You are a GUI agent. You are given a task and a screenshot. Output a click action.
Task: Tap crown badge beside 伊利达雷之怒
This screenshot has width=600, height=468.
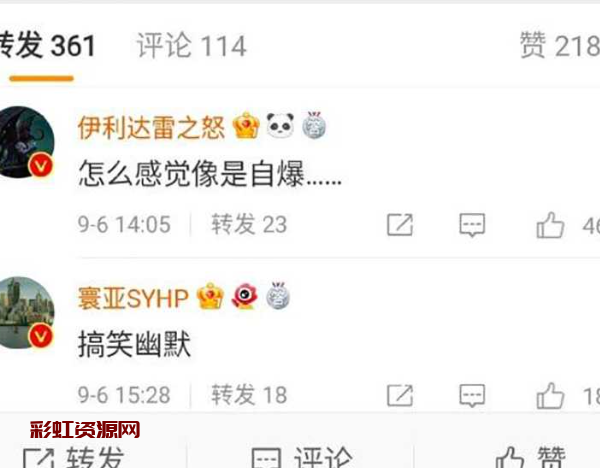pos(246,126)
